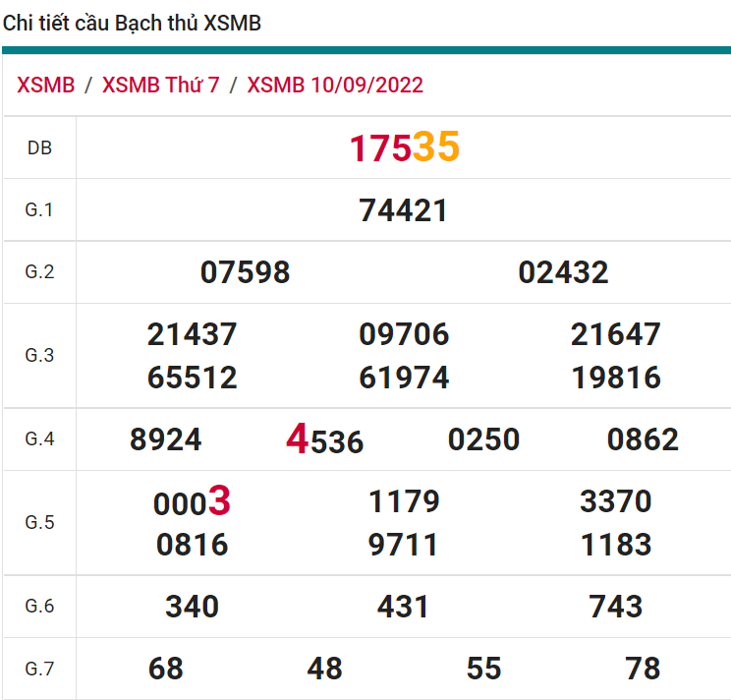The height and width of the screenshot is (700, 731).
Task: Select G.4 number 4536 with red digit
Action: (x=324, y=439)
